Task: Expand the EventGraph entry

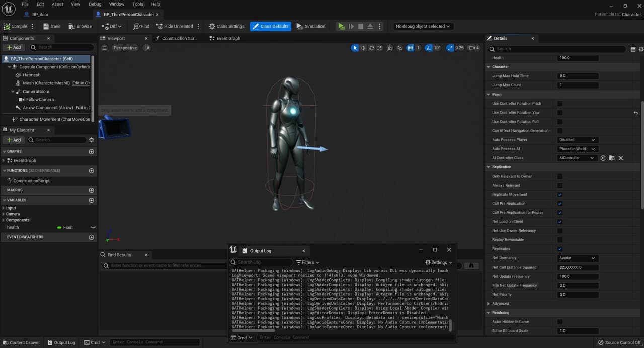Action: coord(4,160)
